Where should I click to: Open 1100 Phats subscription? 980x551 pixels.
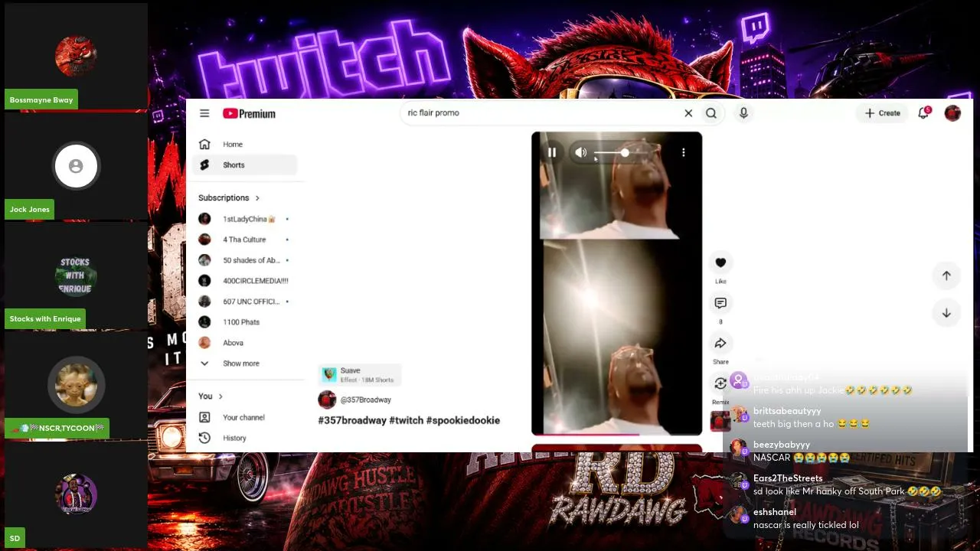tap(247, 322)
